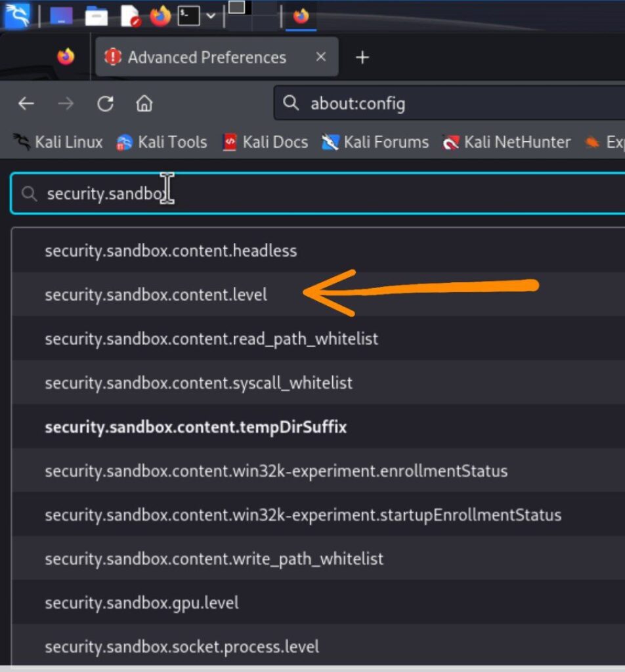Click the browser back arrow

(26, 104)
